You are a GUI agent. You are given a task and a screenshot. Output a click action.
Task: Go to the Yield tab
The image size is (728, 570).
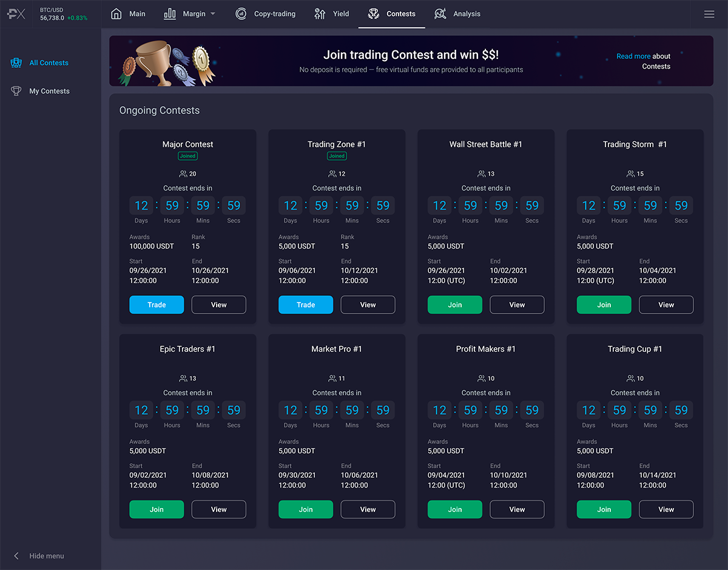click(332, 14)
